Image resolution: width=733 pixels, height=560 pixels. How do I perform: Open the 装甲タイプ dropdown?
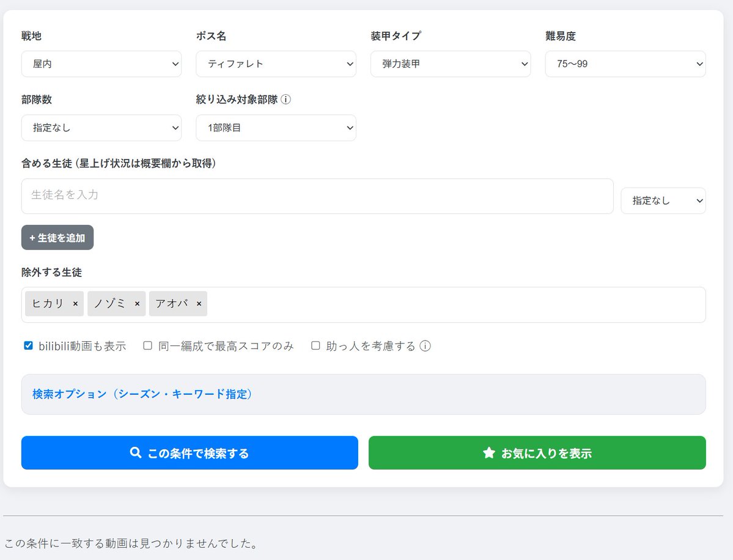click(x=451, y=64)
